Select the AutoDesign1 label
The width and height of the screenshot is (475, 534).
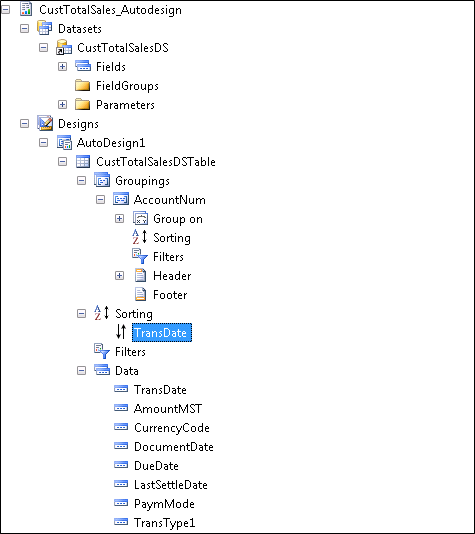coord(111,143)
